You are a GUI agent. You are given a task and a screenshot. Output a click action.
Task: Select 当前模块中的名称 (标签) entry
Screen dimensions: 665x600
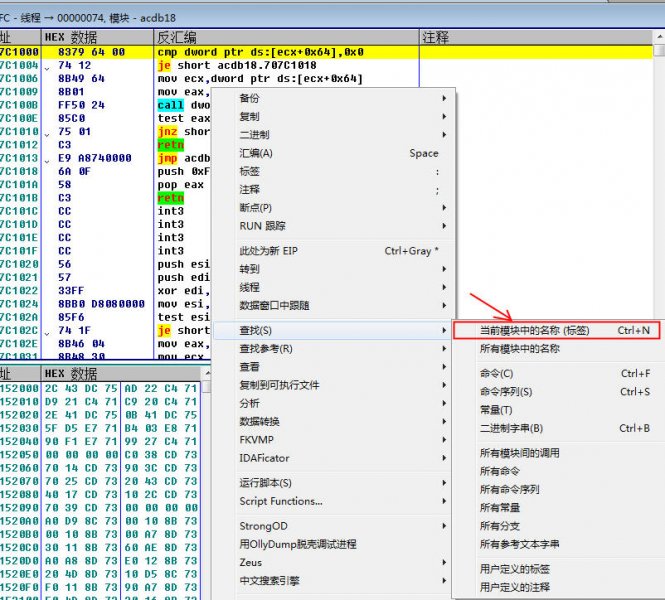click(x=557, y=330)
